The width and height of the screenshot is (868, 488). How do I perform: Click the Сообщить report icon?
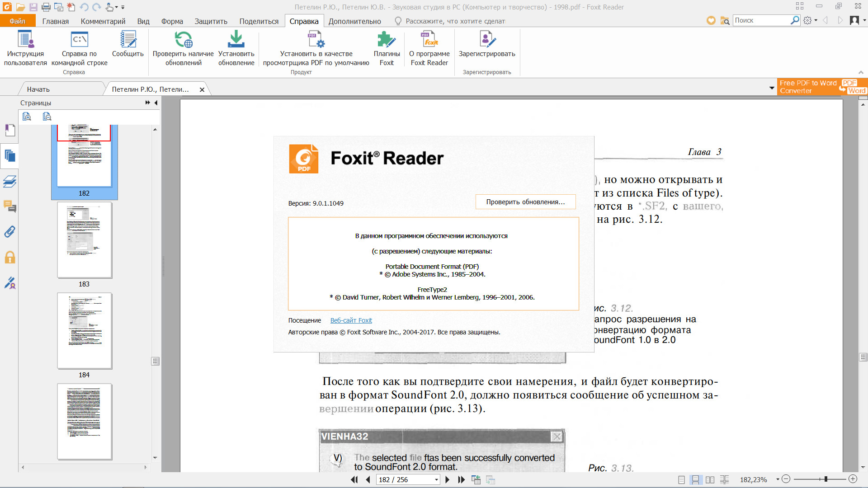(128, 44)
